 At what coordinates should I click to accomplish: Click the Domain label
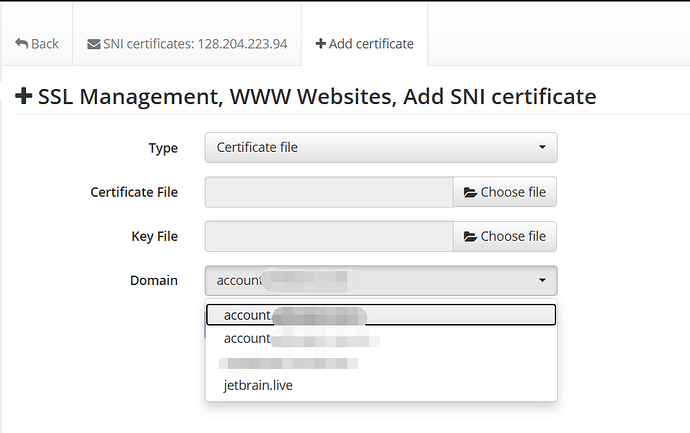point(154,280)
